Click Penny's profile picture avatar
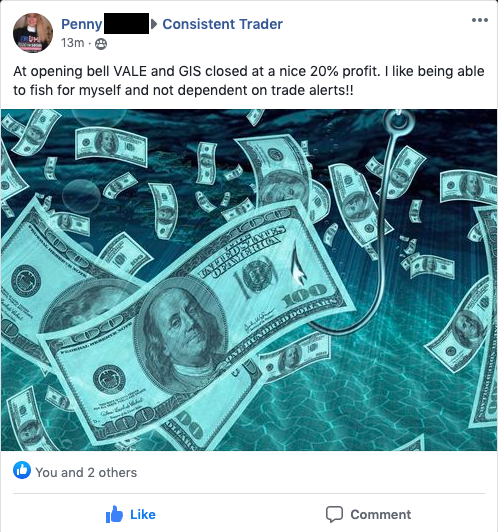 click(33, 33)
